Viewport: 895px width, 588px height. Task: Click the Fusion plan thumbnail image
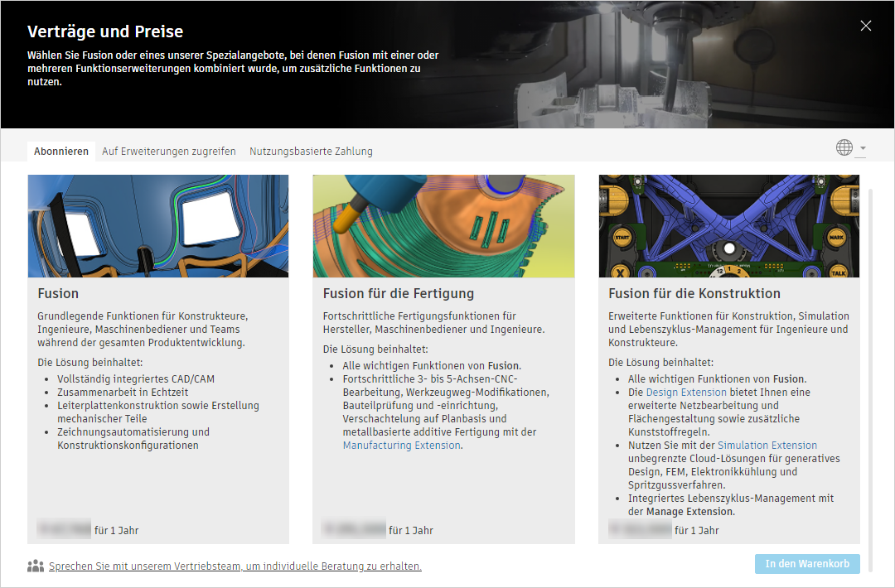coord(158,226)
